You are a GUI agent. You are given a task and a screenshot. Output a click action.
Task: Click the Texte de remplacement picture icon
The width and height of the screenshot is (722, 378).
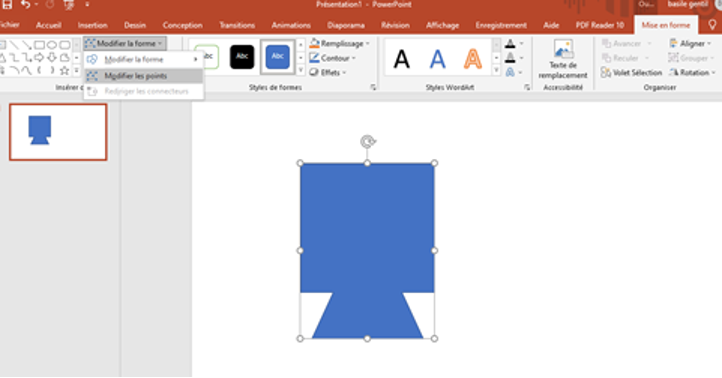[563, 49]
